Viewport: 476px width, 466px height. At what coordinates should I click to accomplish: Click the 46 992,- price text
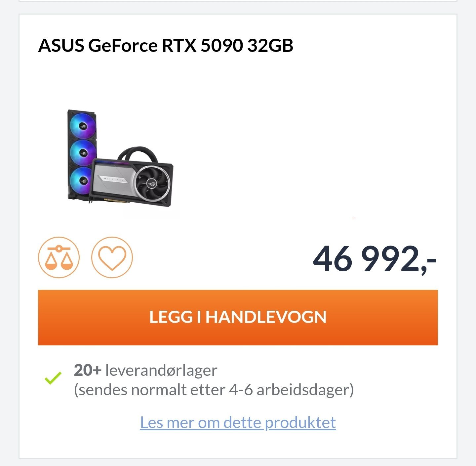tap(375, 259)
